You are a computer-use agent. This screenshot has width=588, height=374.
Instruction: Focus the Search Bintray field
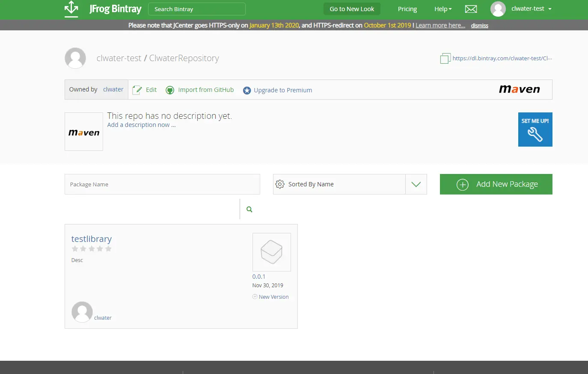(197, 9)
